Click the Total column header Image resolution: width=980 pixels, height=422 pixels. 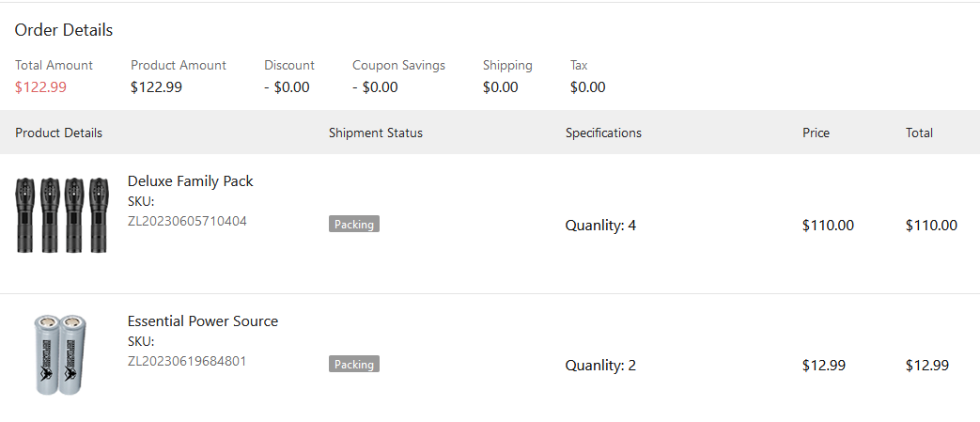919,133
